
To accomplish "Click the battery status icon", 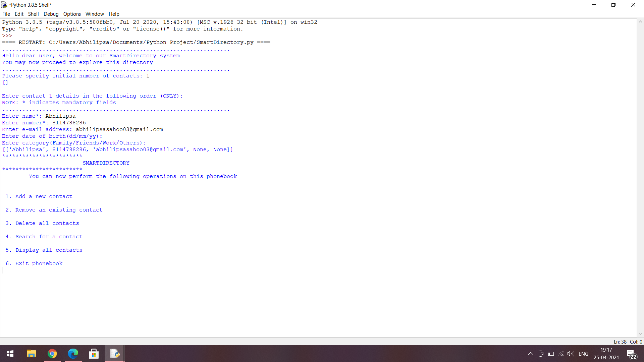I will click(551, 354).
